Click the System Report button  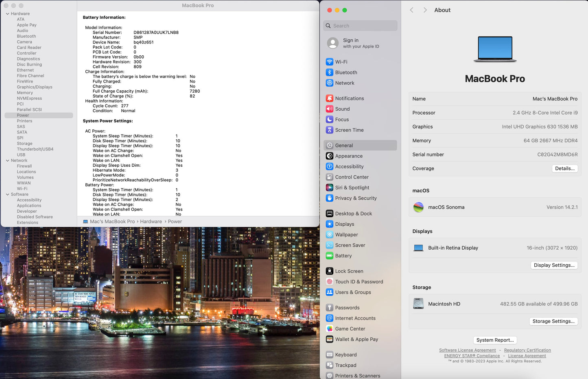(x=495, y=340)
